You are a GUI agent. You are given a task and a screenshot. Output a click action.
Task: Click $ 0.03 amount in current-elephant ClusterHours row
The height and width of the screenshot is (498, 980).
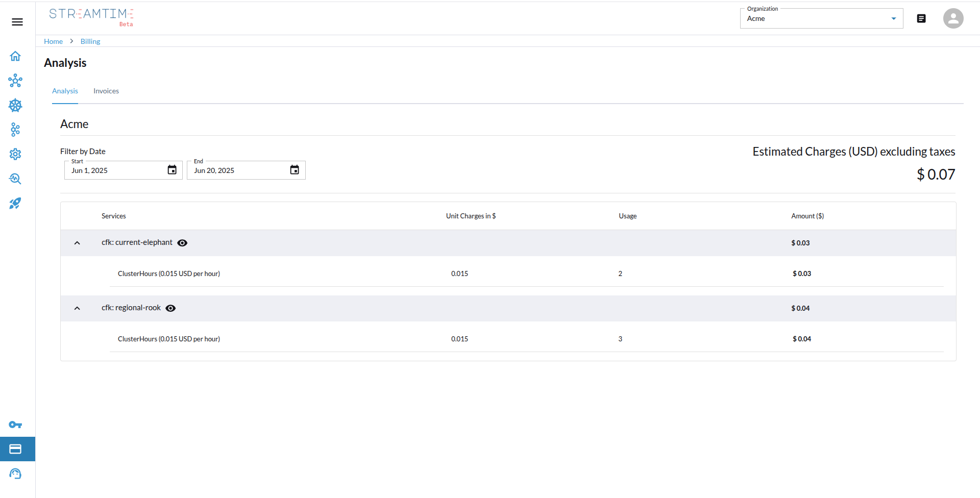(802, 273)
